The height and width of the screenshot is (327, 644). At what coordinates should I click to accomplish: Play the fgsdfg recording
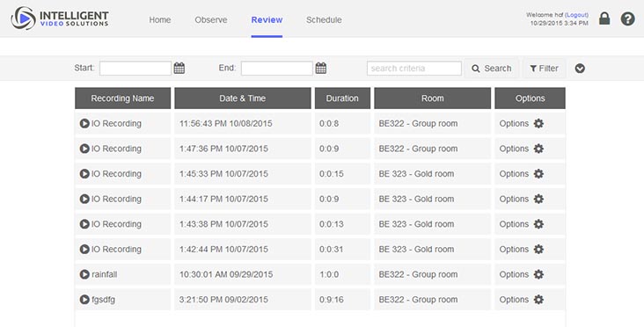point(84,300)
